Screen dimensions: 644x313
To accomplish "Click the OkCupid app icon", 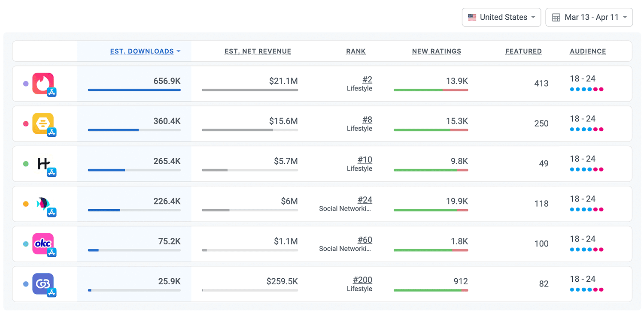I will tap(43, 244).
